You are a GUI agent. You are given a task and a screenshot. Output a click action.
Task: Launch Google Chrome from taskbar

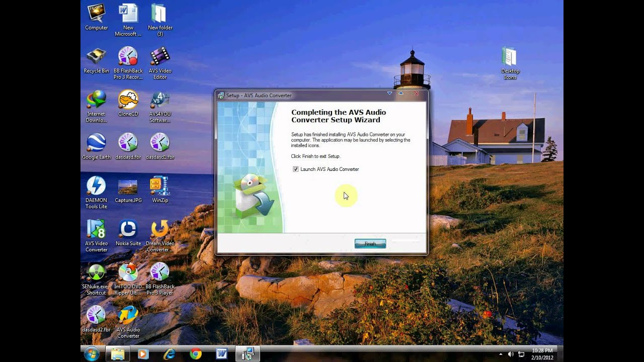click(196, 354)
